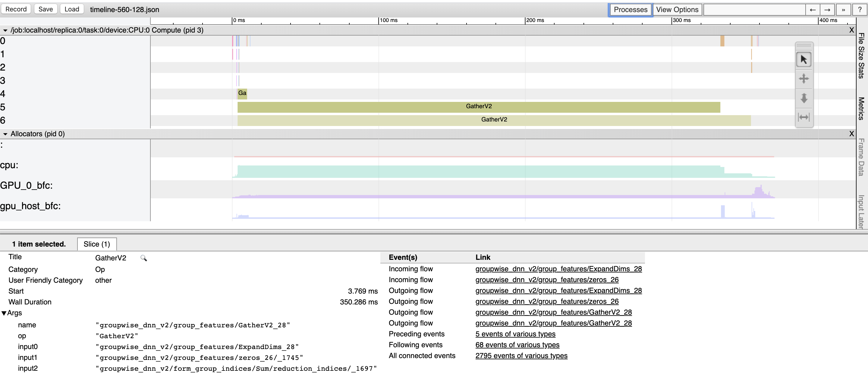Activate the pan mode tool
Image resolution: width=868 pixels, height=384 pixels.
pyautogui.click(x=804, y=78)
